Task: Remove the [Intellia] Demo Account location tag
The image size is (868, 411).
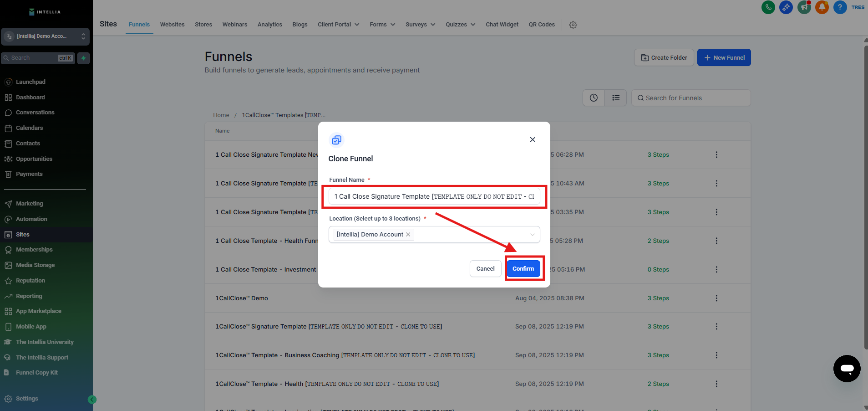Action: click(x=408, y=235)
